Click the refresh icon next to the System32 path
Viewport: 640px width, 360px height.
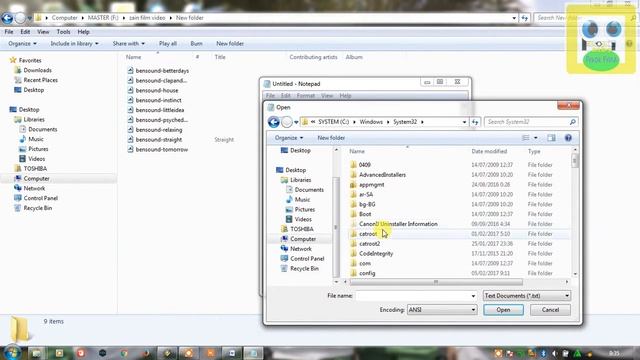(475, 122)
